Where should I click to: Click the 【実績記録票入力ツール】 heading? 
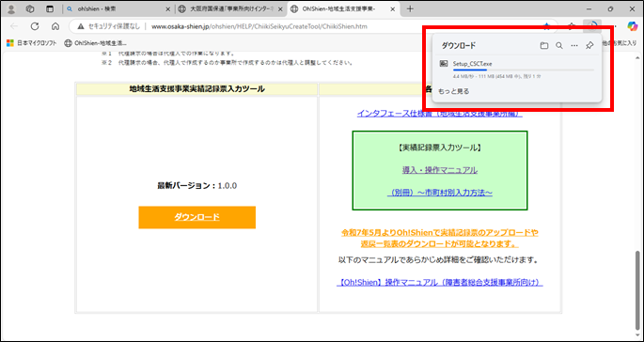pyautogui.click(x=439, y=148)
